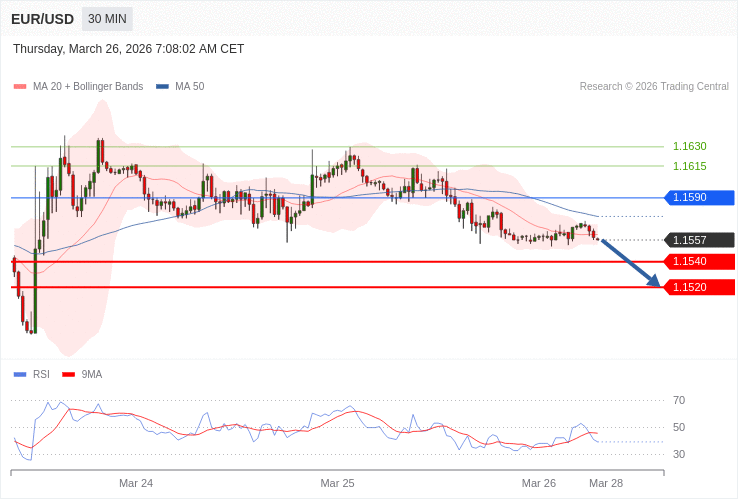Screen dimensions: 738x500
Task: Click the red 9MA legend swatch
Action: click(69, 375)
